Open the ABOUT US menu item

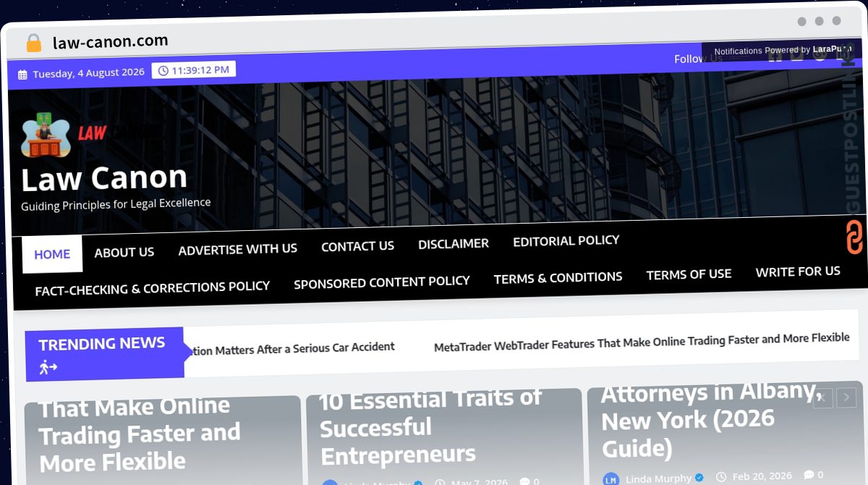pos(124,252)
